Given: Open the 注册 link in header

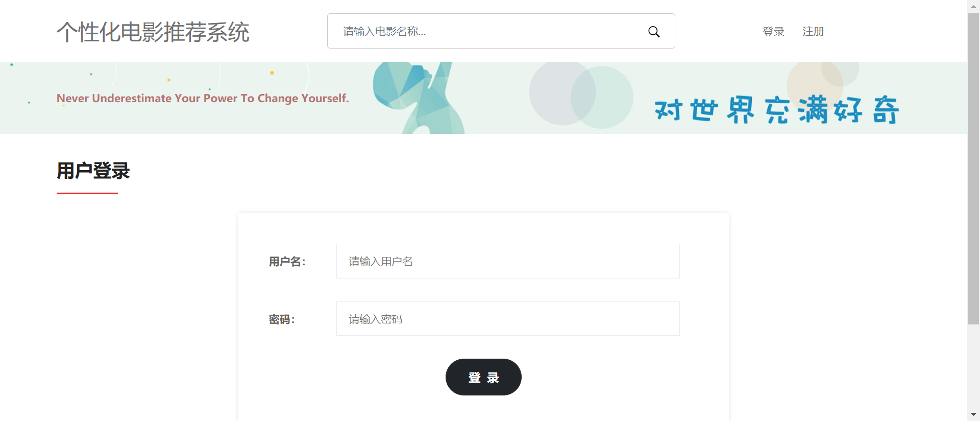Looking at the screenshot, I should [813, 32].
